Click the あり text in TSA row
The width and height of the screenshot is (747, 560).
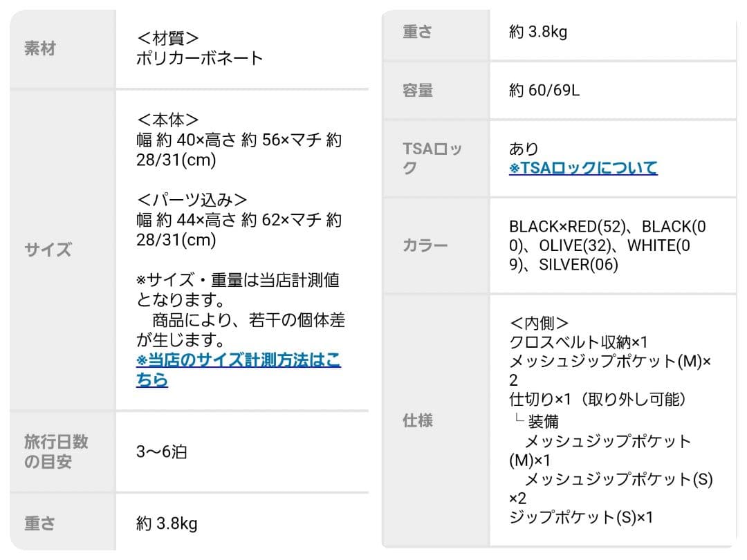coord(524,149)
